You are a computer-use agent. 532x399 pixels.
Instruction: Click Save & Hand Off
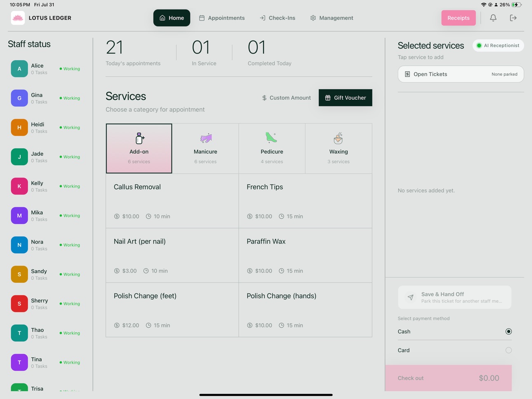tap(454, 297)
